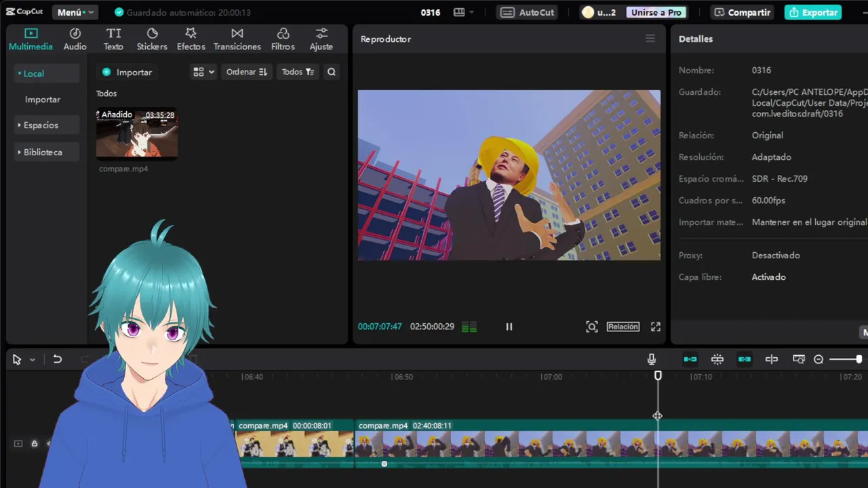
Task: Switch to the Audio tab
Action: [x=75, y=39]
